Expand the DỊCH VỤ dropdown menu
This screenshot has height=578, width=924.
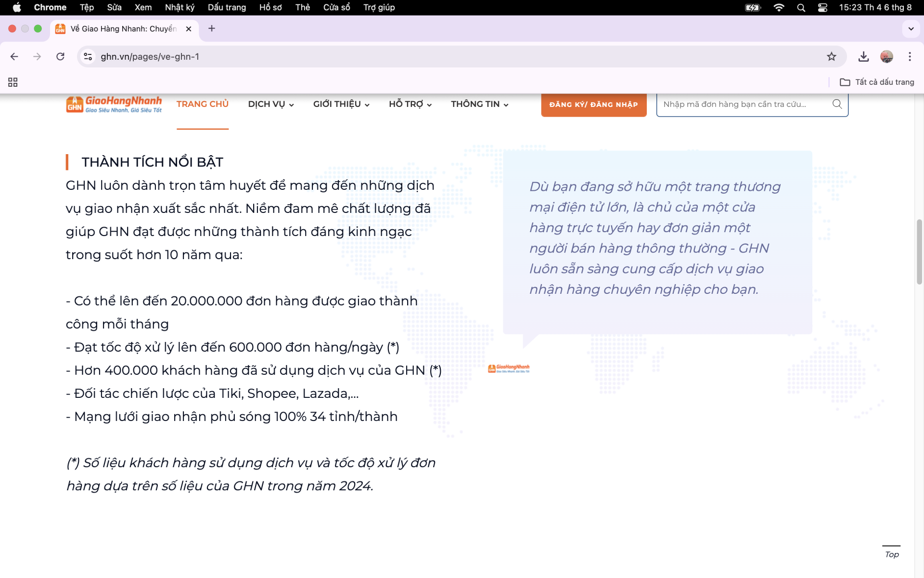pos(271,104)
